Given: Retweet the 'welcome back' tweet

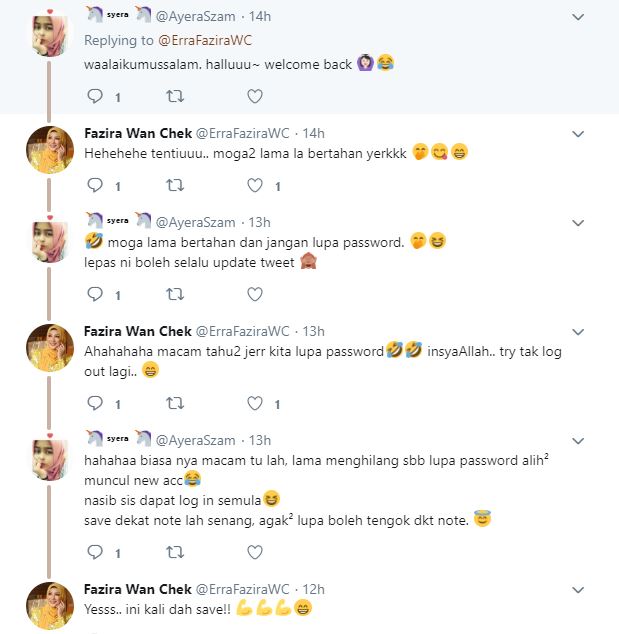Looking at the screenshot, I should 174,97.
